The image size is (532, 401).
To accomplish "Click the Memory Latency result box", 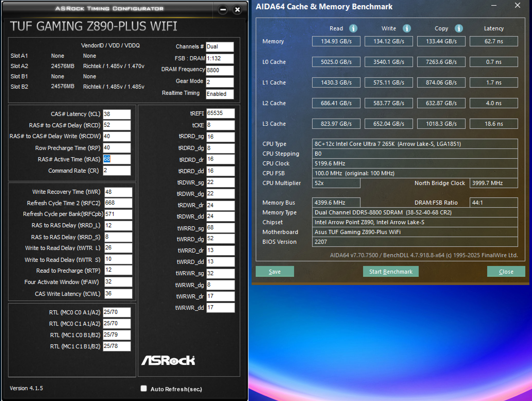I will tap(493, 41).
